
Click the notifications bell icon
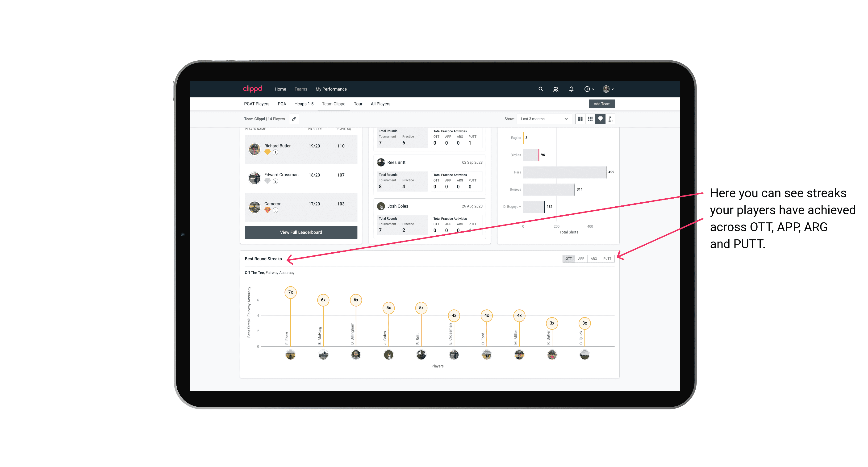pyautogui.click(x=571, y=89)
